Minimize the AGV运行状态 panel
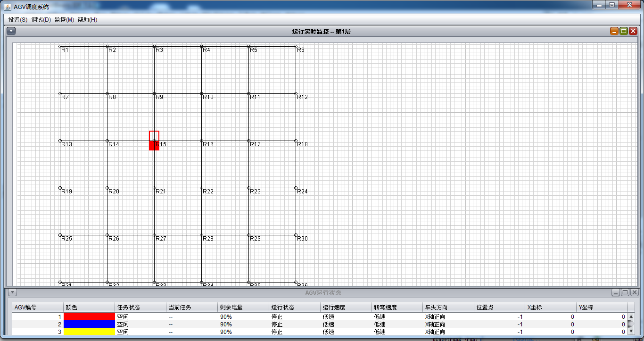644x341 pixels. 616,292
